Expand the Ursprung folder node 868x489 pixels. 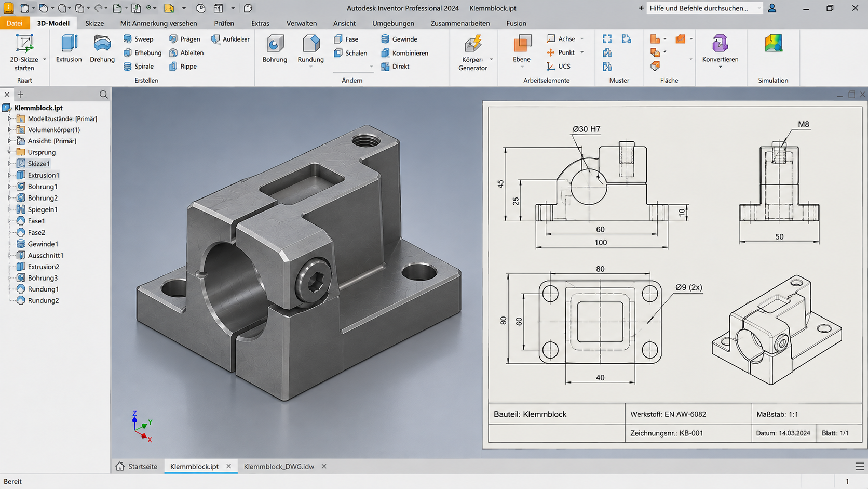(x=9, y=152)
